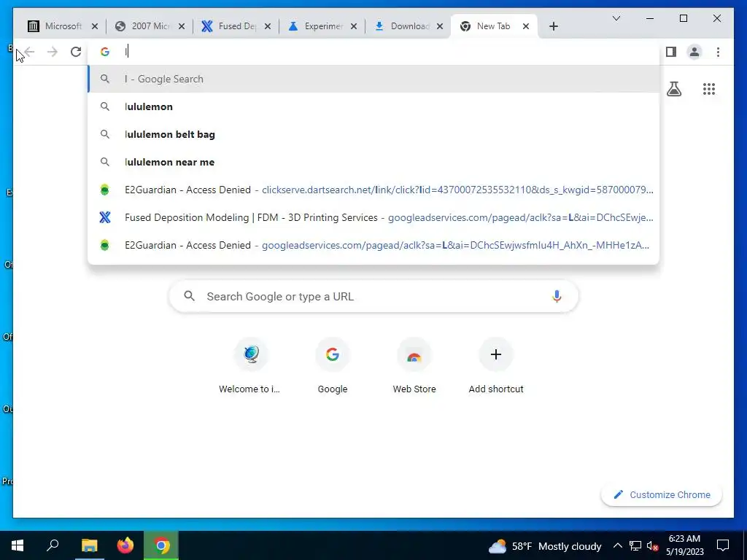Close the Downloads tab

pyautogui.click(x=440, y=26)
